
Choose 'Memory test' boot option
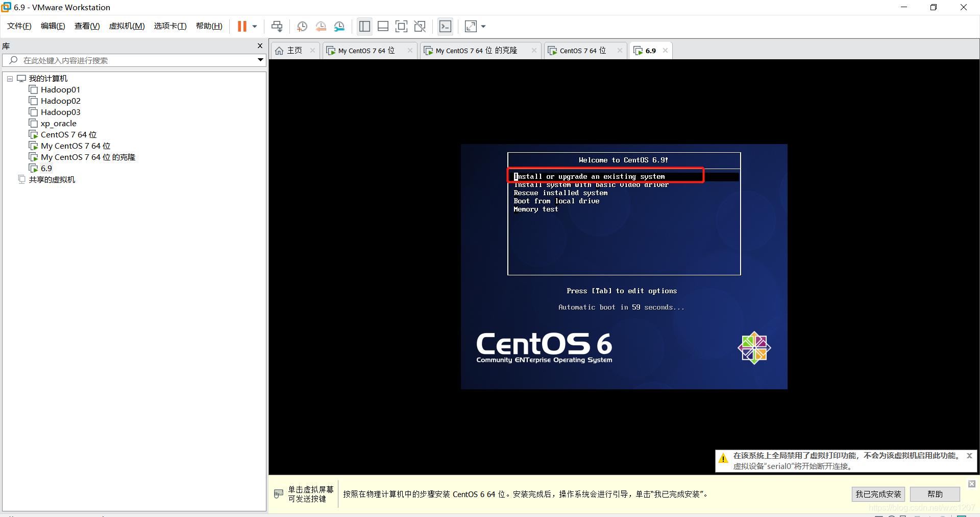pyautogui.click(x=536, y=209)
